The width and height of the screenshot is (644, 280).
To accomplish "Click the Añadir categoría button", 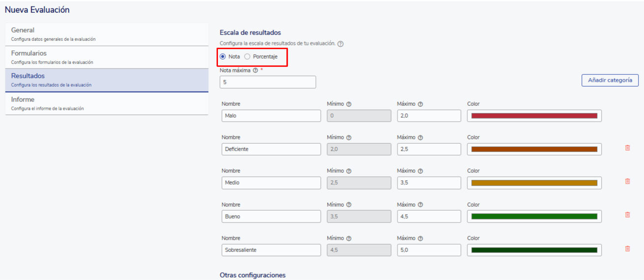I will coord(610,80).
